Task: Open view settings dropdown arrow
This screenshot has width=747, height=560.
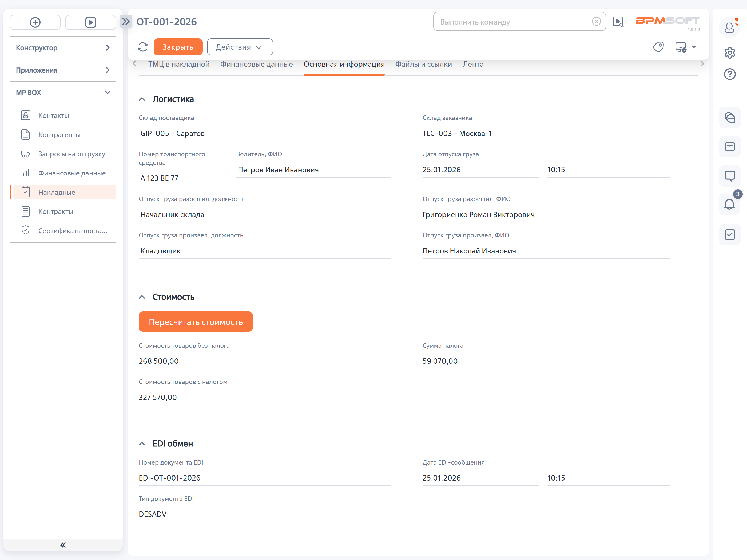Action: (x=694, y=47)
